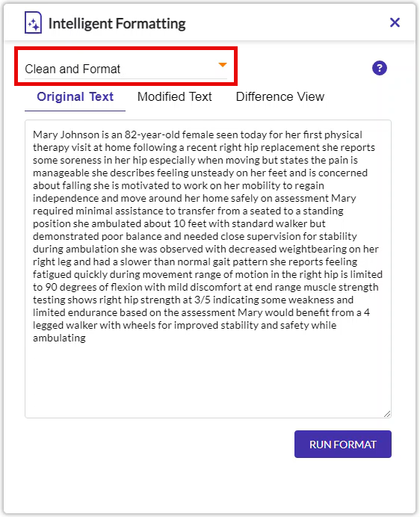Switch to the Modified Text tab

pyautogui.click(x=175, y=97)
